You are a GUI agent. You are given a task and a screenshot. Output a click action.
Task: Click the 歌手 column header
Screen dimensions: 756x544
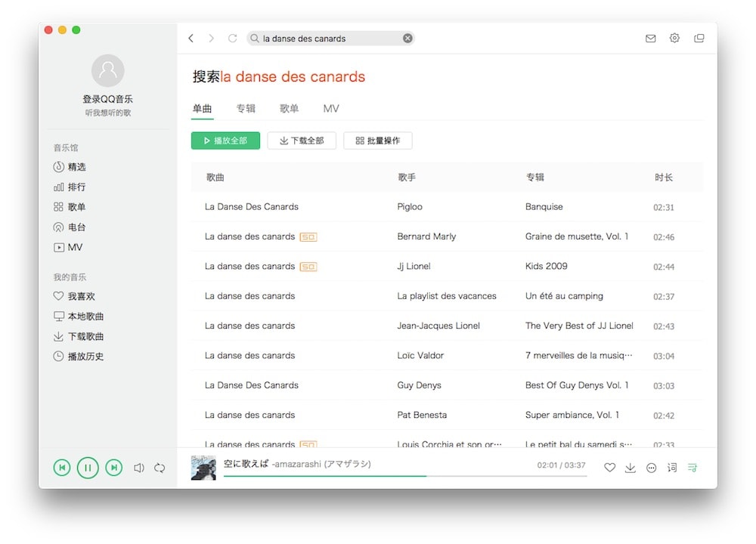pyautogui.click(x=407, y=178)
